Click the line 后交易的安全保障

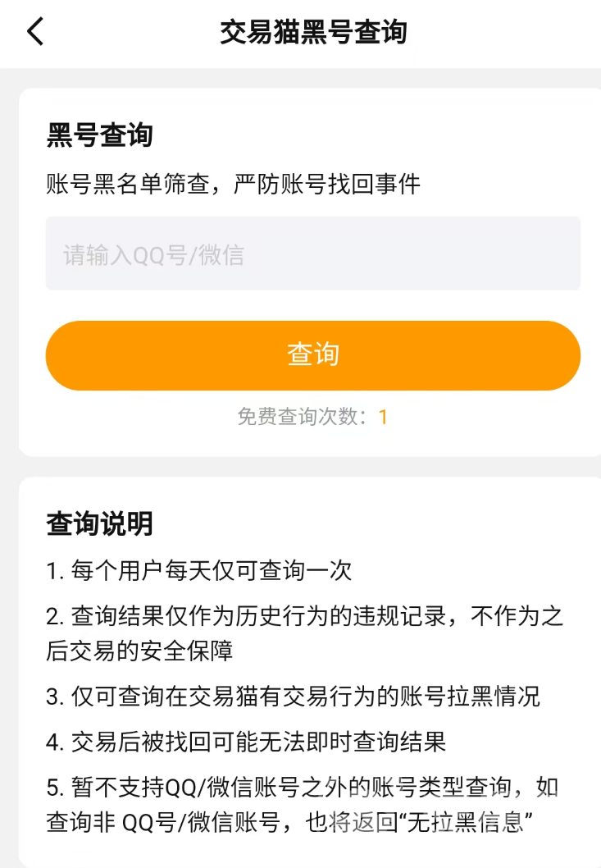point(139,651)
